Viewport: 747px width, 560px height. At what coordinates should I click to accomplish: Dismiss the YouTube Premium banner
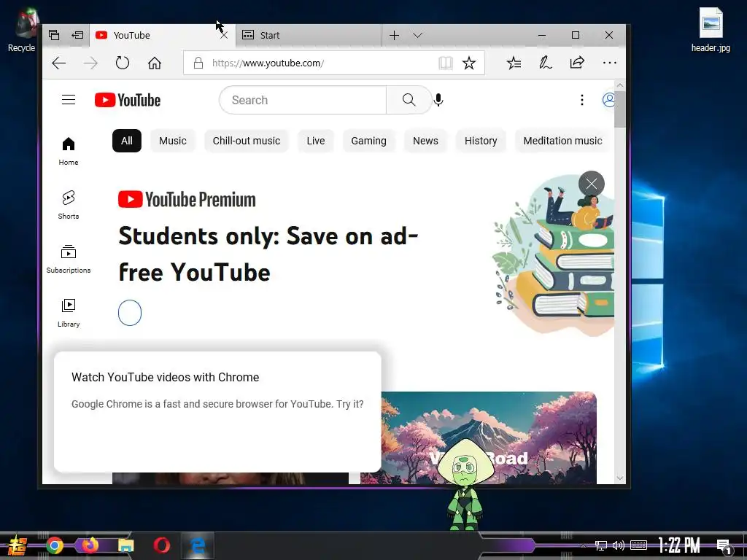(x=592, y=184)
